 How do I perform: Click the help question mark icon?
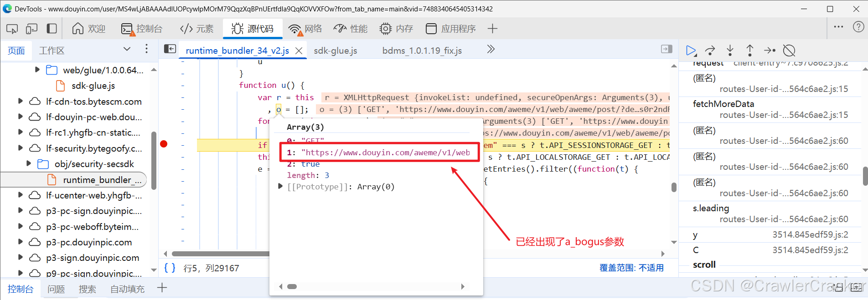point(858,27)
